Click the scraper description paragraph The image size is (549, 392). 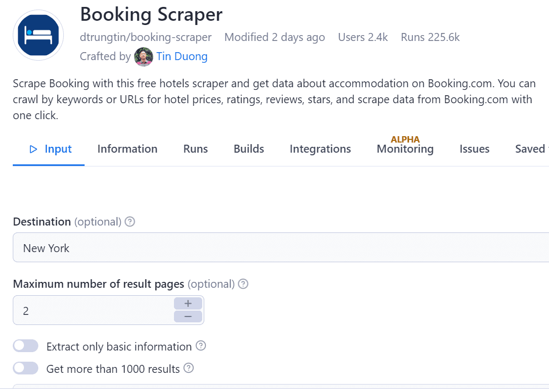[x=274, y=99]
